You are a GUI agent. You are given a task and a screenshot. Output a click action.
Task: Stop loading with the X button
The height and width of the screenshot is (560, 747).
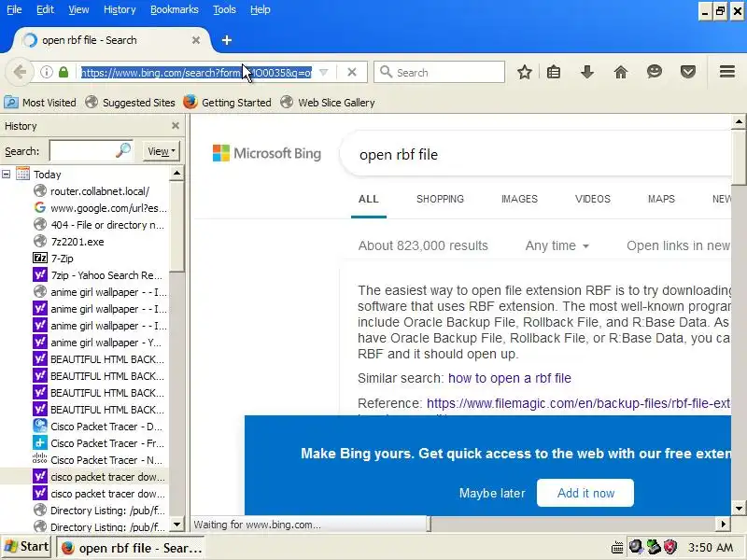pos(352,73)
